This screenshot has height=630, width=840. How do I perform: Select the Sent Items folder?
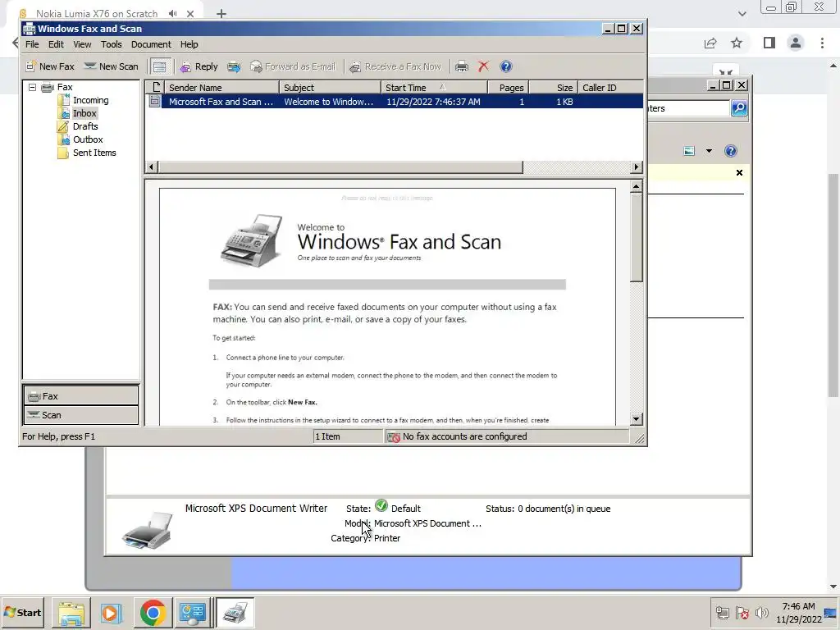point(94,153)
